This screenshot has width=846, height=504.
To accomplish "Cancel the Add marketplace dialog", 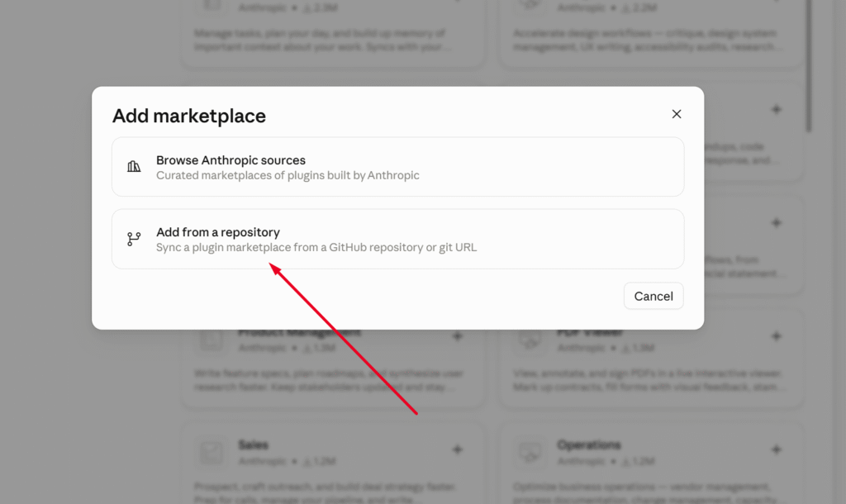I will click(x=654, y=296).
